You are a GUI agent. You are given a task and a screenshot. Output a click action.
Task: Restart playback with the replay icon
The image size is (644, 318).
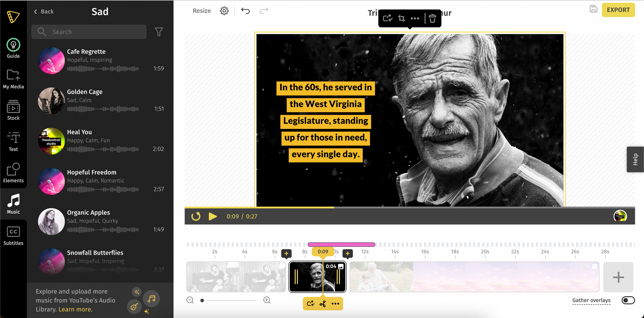[196, 216]
